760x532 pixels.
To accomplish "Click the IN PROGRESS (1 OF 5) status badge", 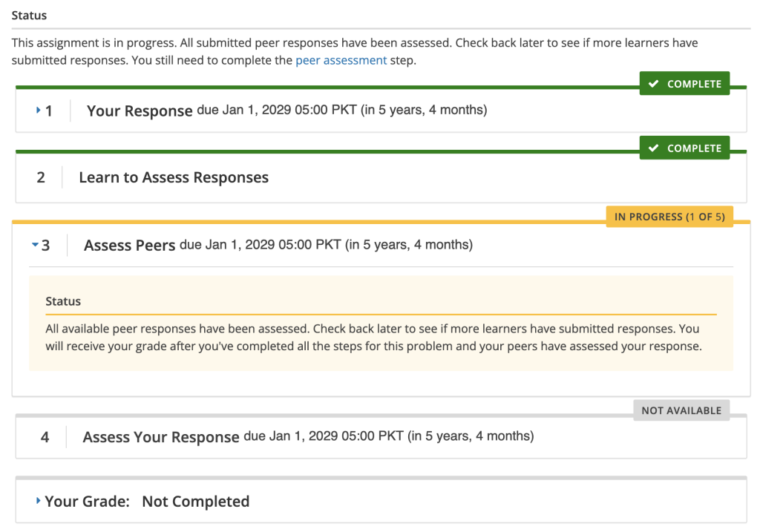I will point(669,216).
